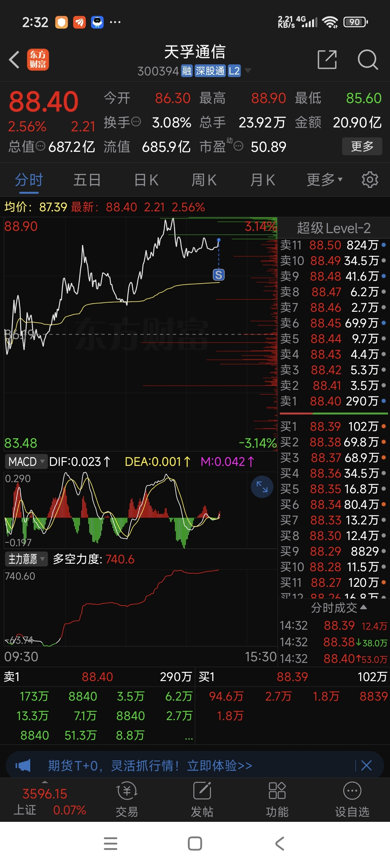Tap the 多空力度 740.6 indicator label

click(x=94, y=559)
